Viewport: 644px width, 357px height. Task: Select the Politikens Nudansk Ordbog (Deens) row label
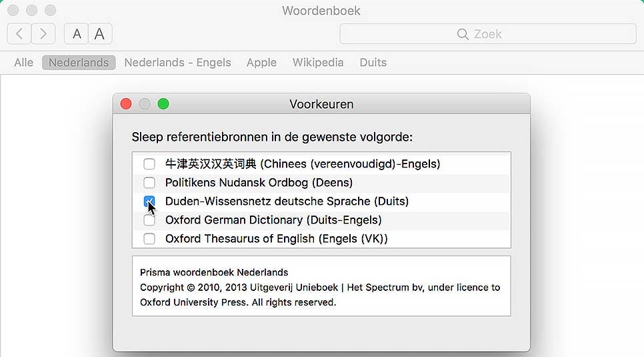(x=259, y=183)
